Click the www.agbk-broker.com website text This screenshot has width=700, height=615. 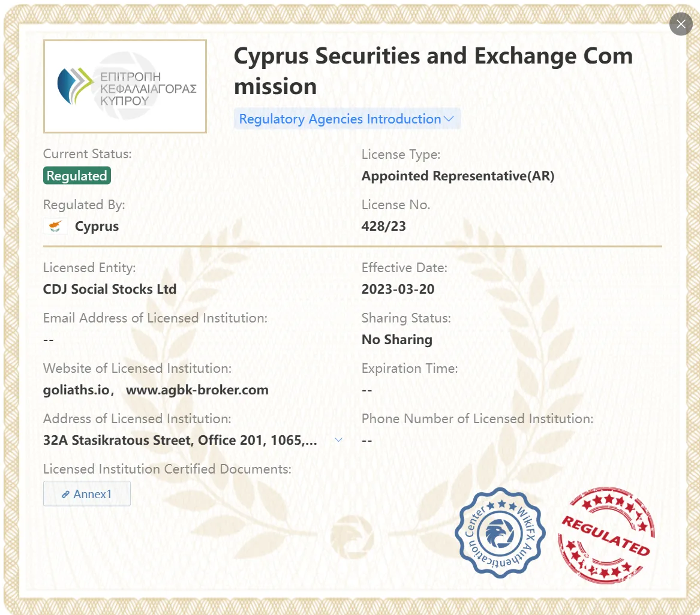(x=197, y=390)
